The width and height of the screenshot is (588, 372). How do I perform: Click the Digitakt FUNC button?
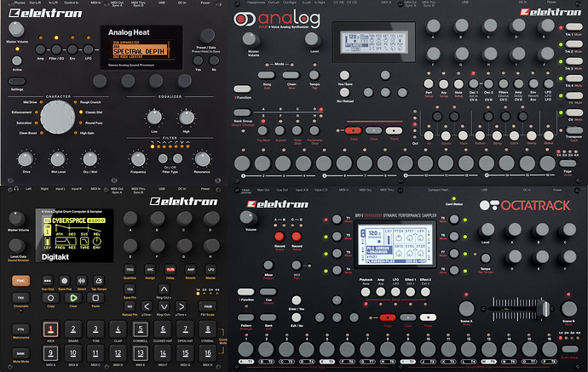[x=21, y=281]
